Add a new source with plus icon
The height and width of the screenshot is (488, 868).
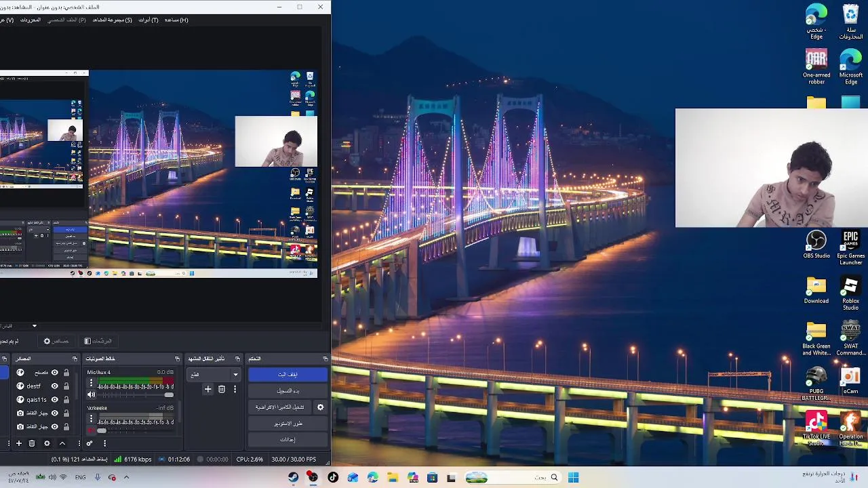pos(19,443)
